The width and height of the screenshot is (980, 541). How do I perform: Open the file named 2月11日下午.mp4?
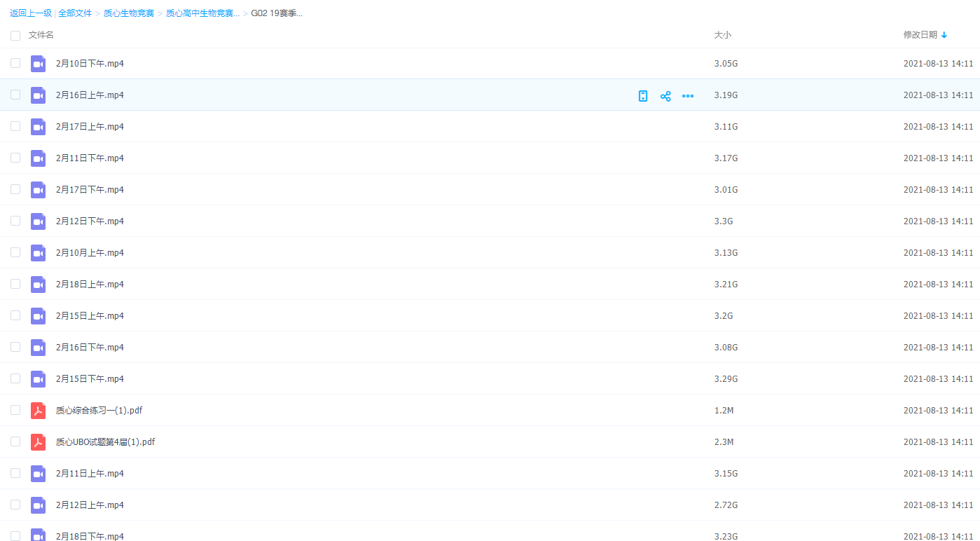90,158
